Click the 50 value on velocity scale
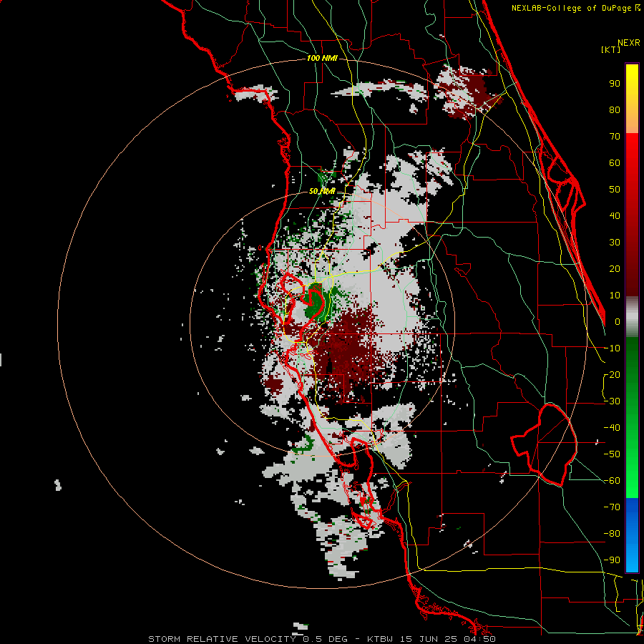The width and height of the screenshot is (644, 644). (x=615, y=190)
